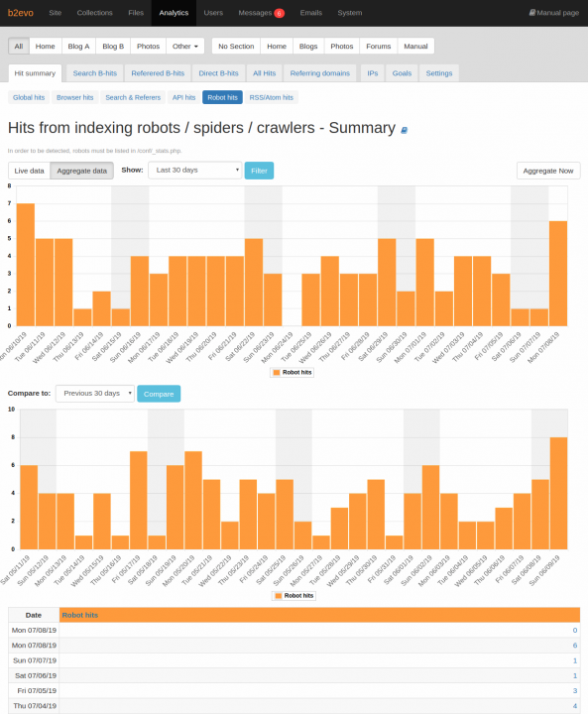The height and width of the screenshot is (714, 588).
Task: Select Photos section filter
Action: click(342, 46)
